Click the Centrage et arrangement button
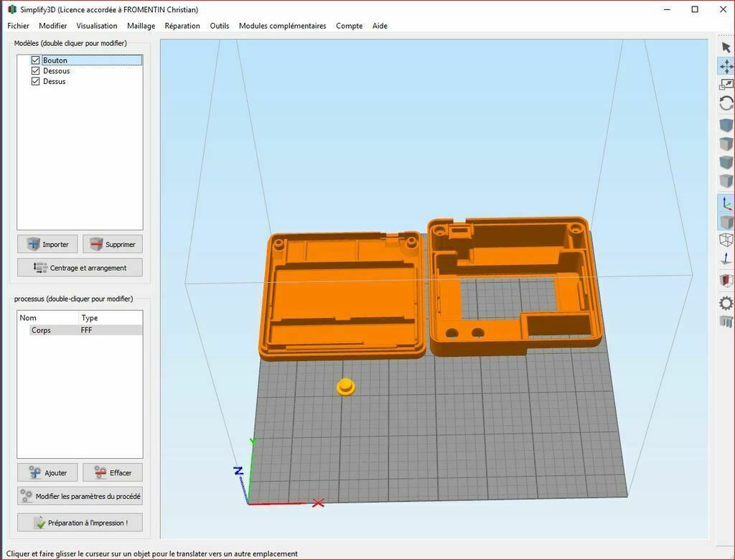The image size is (735, 560). coord(79,267)
